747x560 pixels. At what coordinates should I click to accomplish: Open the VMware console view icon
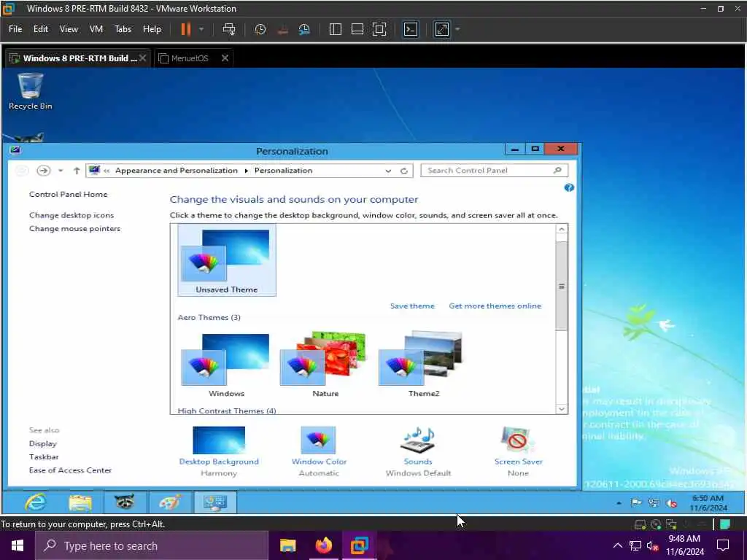click(x=411, y=29)
